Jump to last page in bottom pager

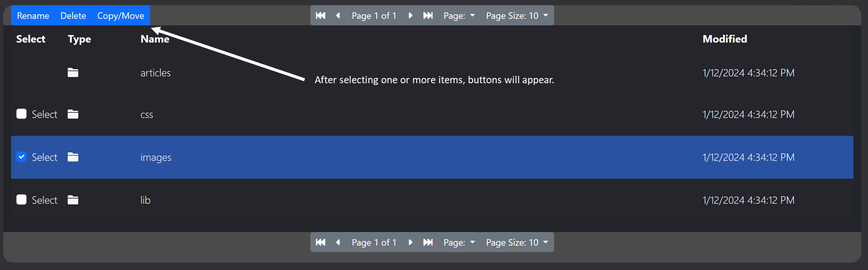coord(428,242)
